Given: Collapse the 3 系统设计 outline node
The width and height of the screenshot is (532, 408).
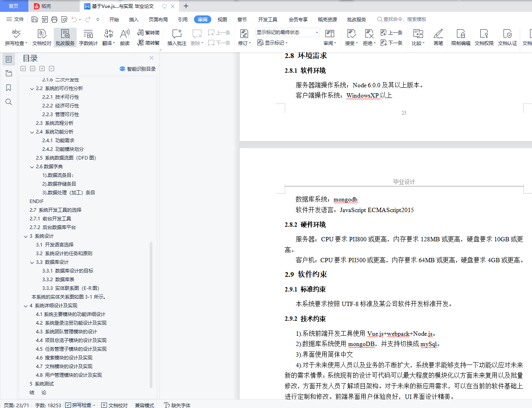Looking at the screenshot, I should coord(26,236).
